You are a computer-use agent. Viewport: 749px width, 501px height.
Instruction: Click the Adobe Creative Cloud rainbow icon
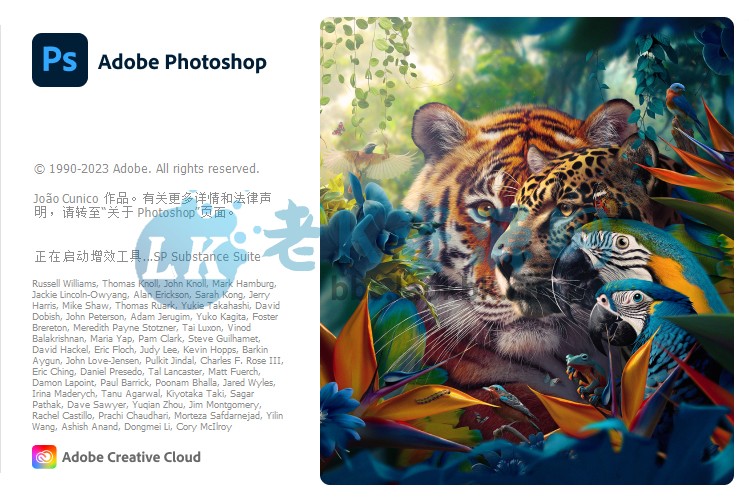click(44, 457)
